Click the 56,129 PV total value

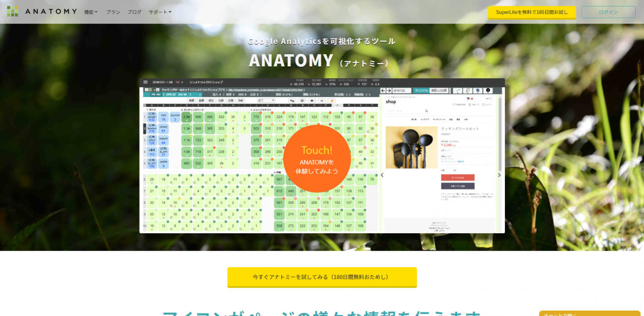[299, 84]
